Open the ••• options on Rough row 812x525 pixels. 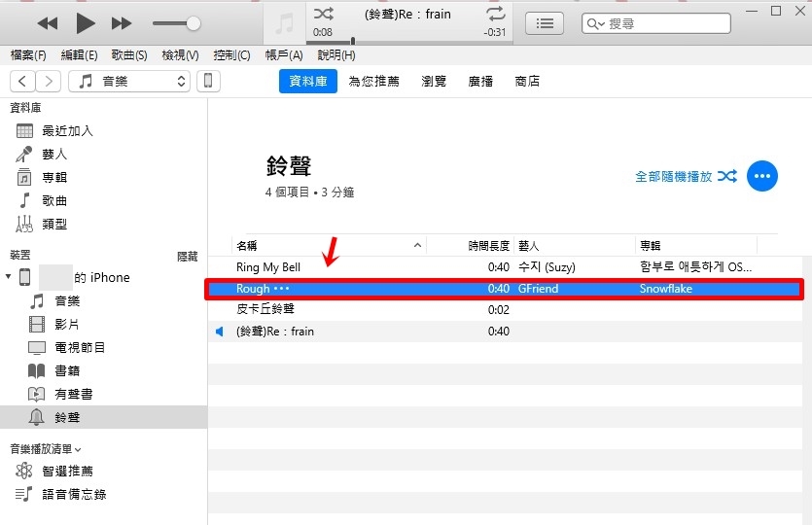281,289
